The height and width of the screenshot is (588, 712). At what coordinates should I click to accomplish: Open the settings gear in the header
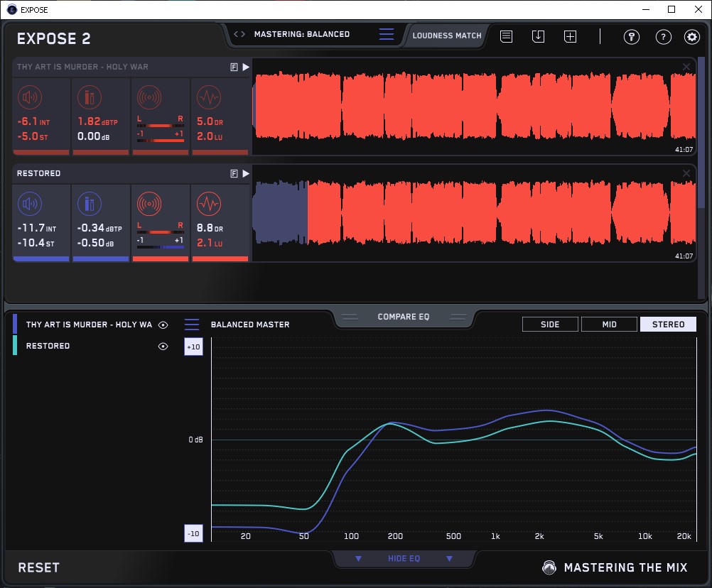(x=691, y=37)
